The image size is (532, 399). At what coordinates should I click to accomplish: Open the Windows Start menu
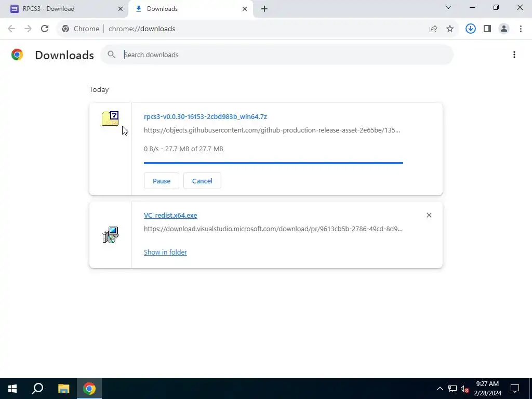(12, 389)
